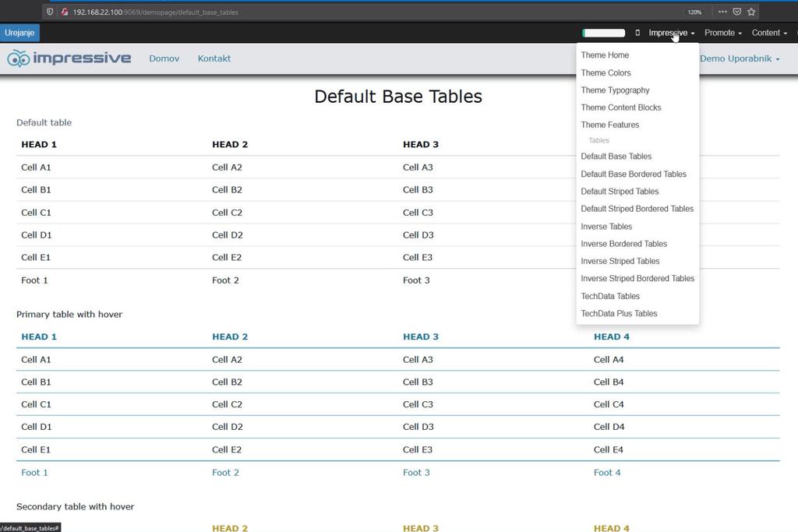The image size is (798, 532).
Task: Choose Default Striped Bordered Tables
Action: click(x=637, y=209)
